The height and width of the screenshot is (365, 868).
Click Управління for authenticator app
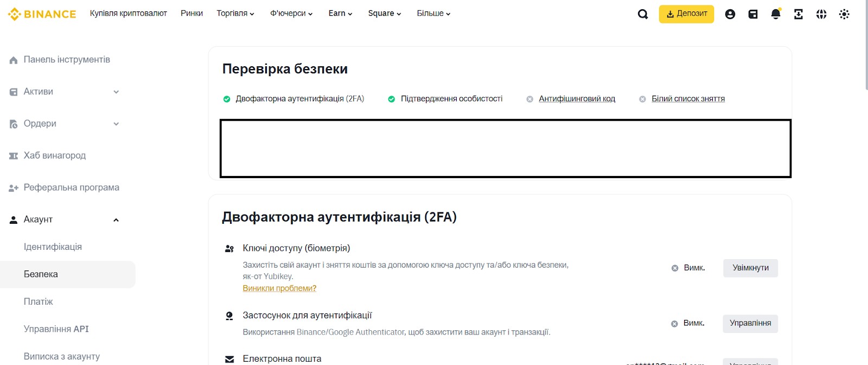click(x=750, y=323)
